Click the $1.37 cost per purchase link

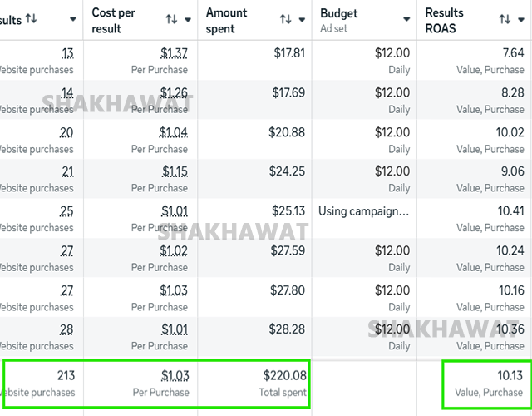[x=175, y=53]
